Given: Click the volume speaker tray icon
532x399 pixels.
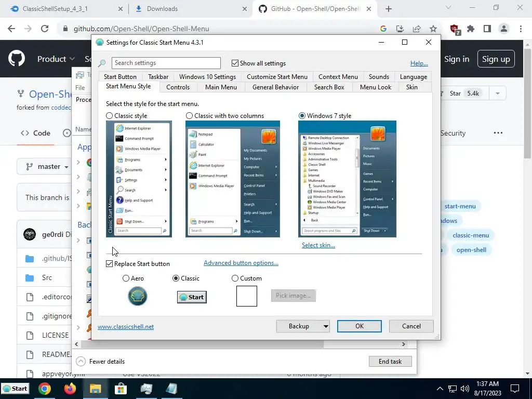Looking at the screenshot, I should tap(465, 389).
